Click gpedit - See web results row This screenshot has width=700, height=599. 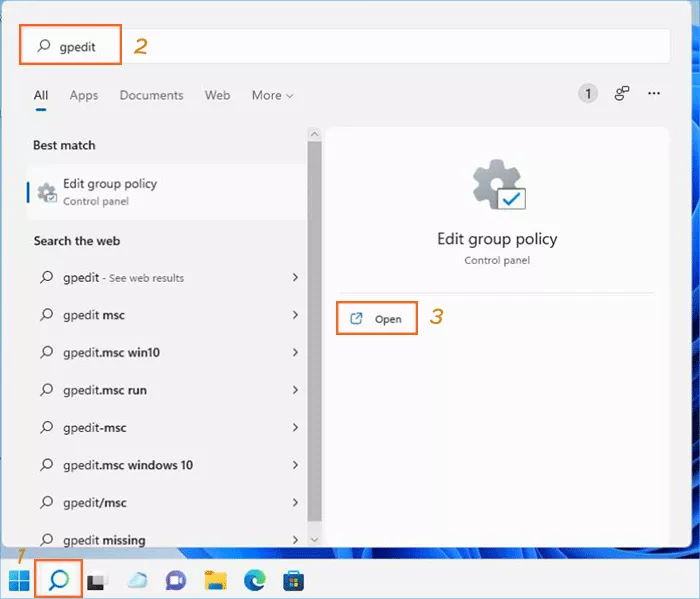166,277
